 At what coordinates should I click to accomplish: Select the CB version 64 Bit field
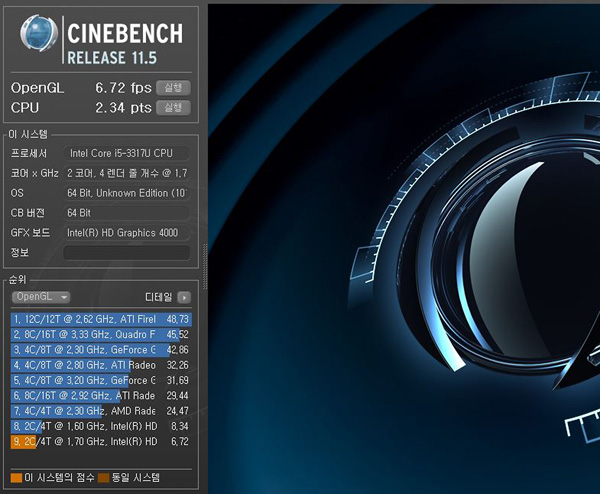tap(127, 213)
